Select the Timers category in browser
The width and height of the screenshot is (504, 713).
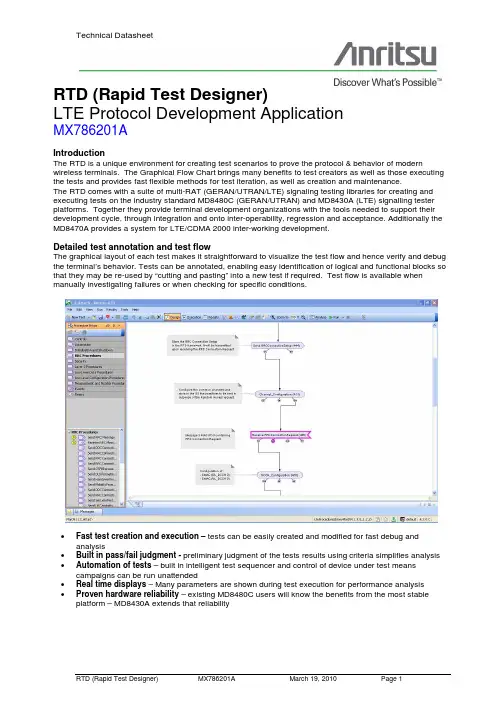(x=96, y=394)
